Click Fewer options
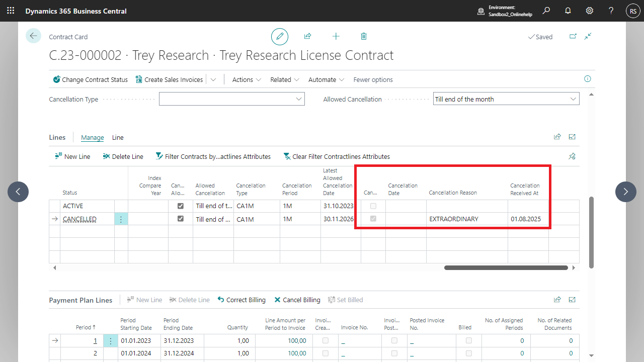The height and width of the screenshot is (362, 644). point(373,79)
